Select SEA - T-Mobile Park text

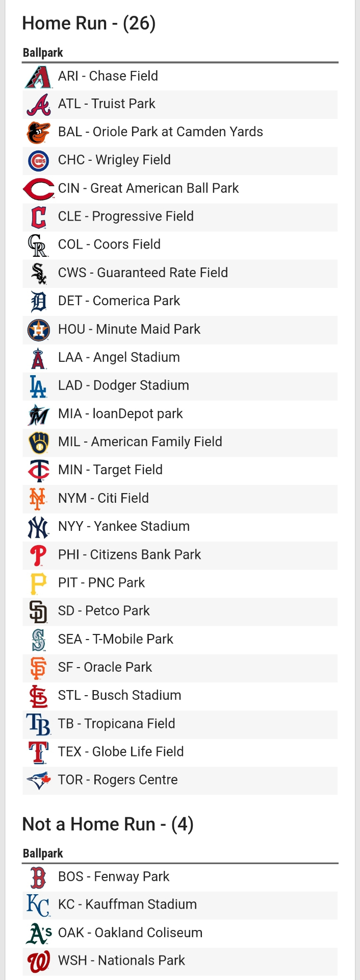pyautogui.click(x=116, y=639)
